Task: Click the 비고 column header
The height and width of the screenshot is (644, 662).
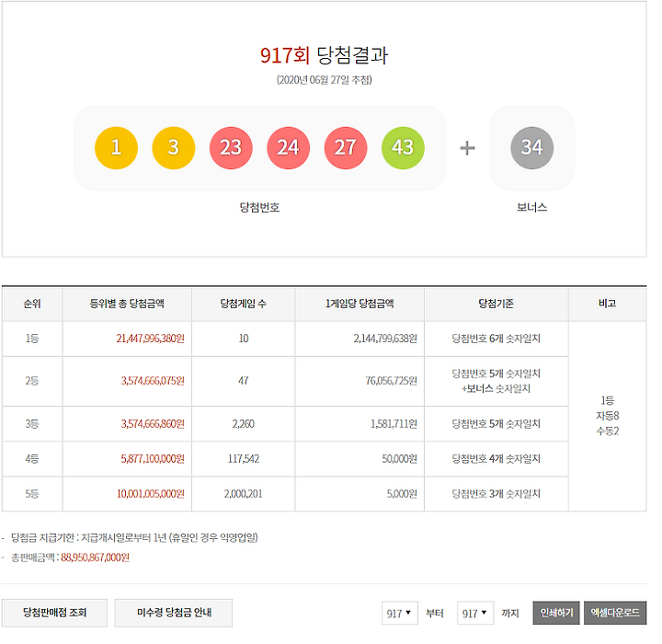Action: [607, 304]
